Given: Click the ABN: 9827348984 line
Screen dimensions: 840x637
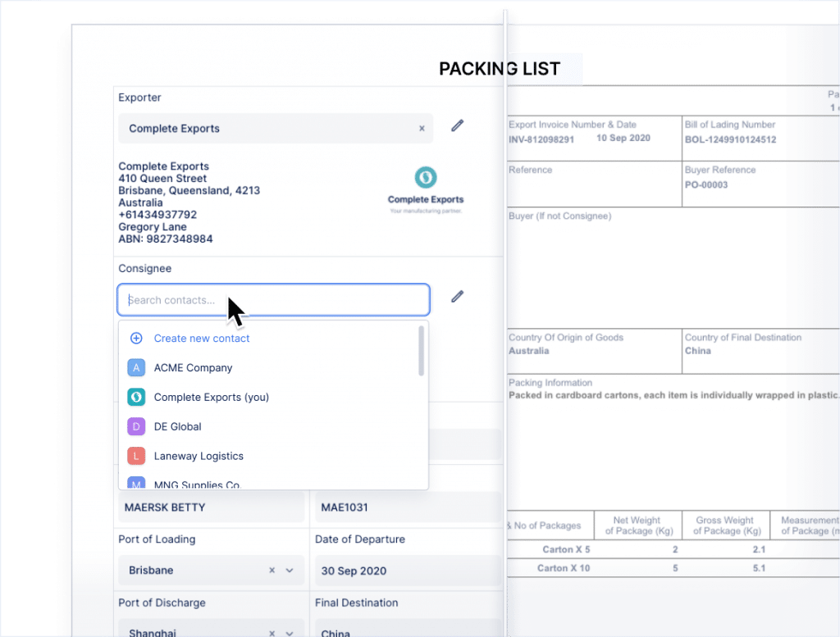Looking at the screenshot, I should coord(166,239).
